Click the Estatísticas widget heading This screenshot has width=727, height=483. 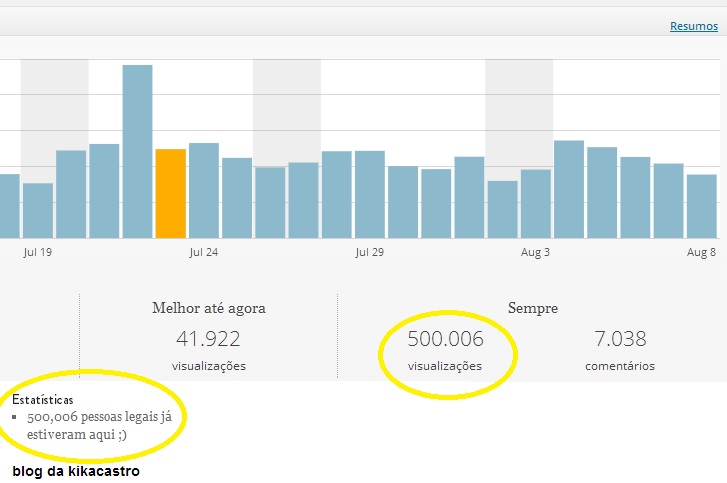pyautogui.click(x=42, y=399)
